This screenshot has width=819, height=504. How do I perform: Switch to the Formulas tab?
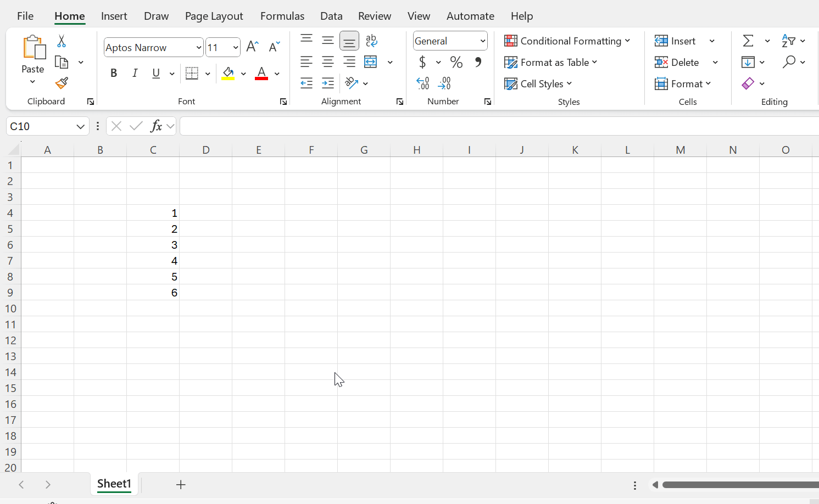coord(282,16)
